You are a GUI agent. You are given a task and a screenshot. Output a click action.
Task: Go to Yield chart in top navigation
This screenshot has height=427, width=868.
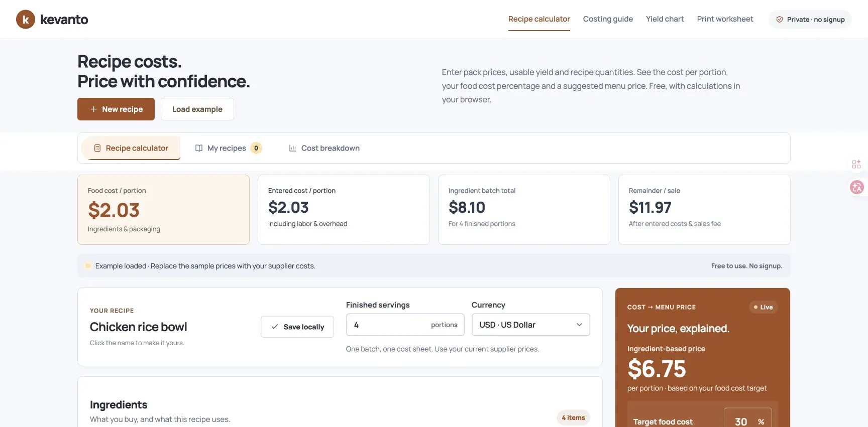click(665, 19)
